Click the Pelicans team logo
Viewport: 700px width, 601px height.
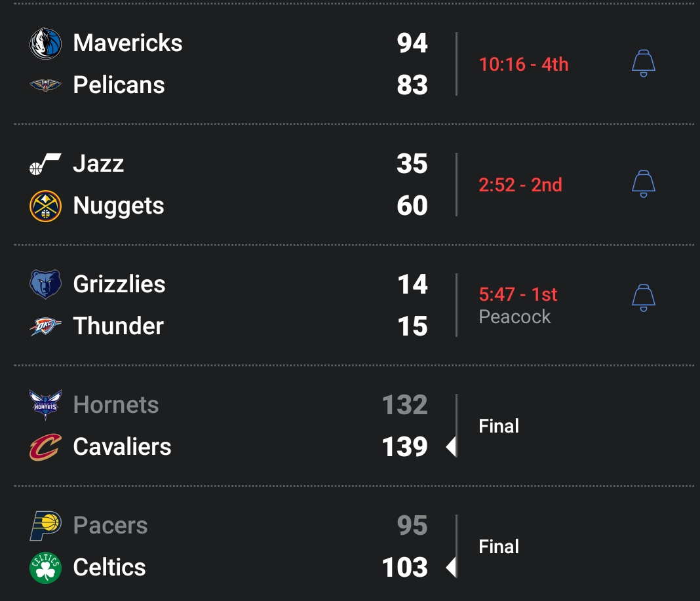45,85
